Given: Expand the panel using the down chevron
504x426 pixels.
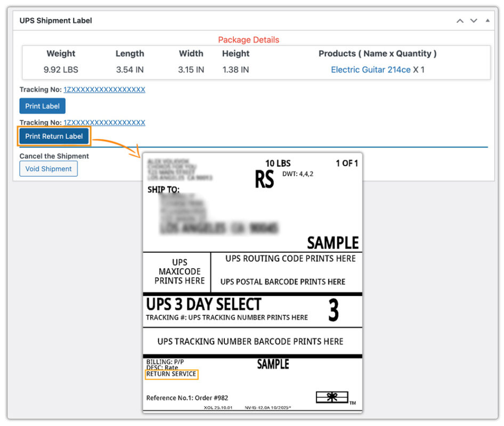Looking at the screenshot, I should coord(474,20).
